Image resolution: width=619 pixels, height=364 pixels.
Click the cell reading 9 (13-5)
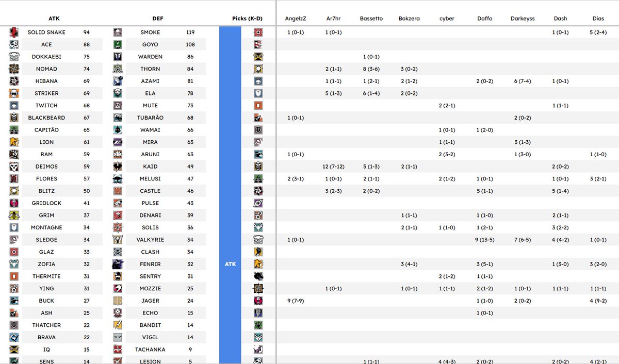pyautogui.click(x=485, y=240)
